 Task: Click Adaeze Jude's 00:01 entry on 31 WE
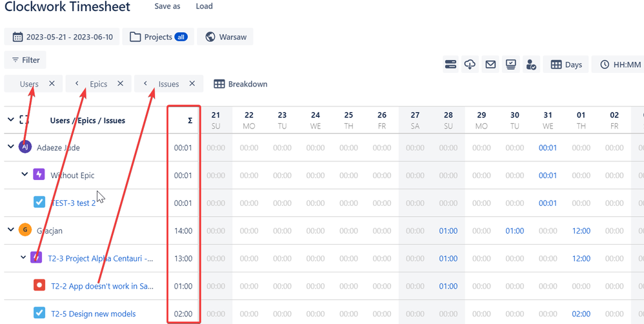(x=548, y=148)
